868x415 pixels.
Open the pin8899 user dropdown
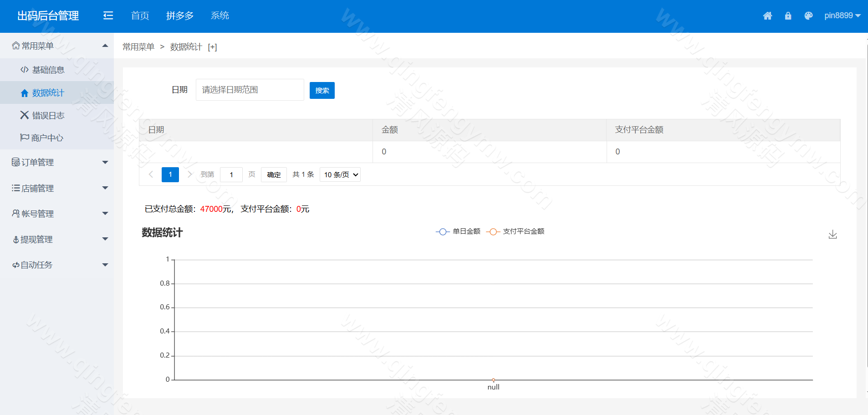pos(842,16)
